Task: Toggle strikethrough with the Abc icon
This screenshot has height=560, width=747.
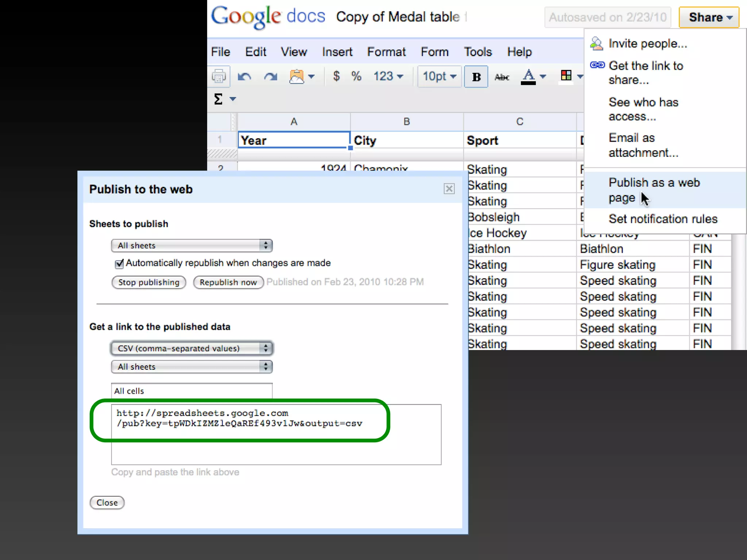Action: (x=502, y=77)
